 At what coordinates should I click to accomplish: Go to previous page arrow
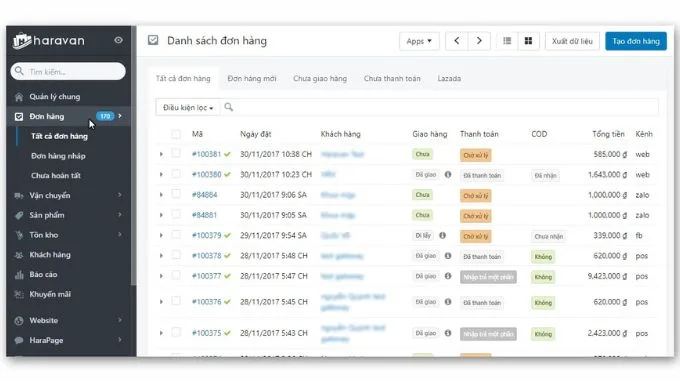[457, 41]
